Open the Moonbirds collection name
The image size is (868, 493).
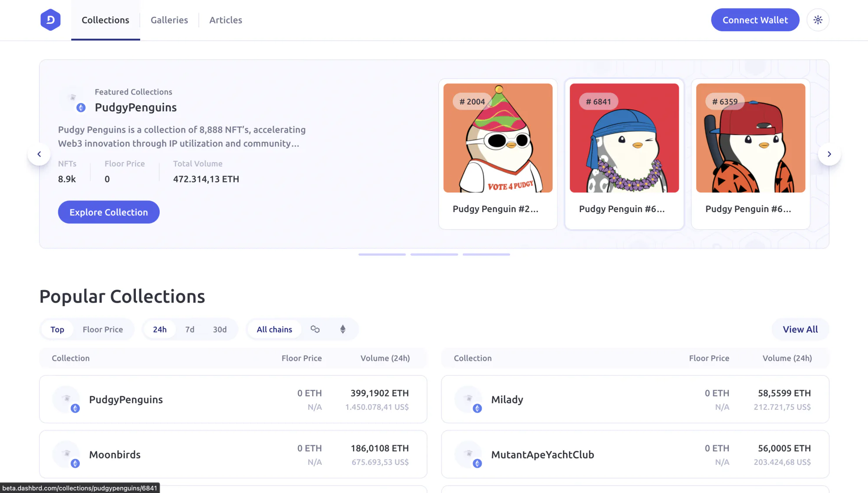coord(115,454)
